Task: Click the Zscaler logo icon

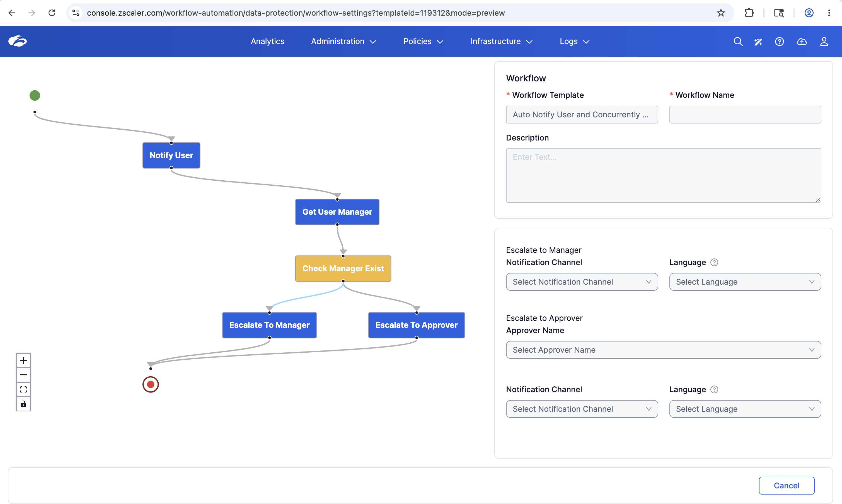Action: coord(17,41)
